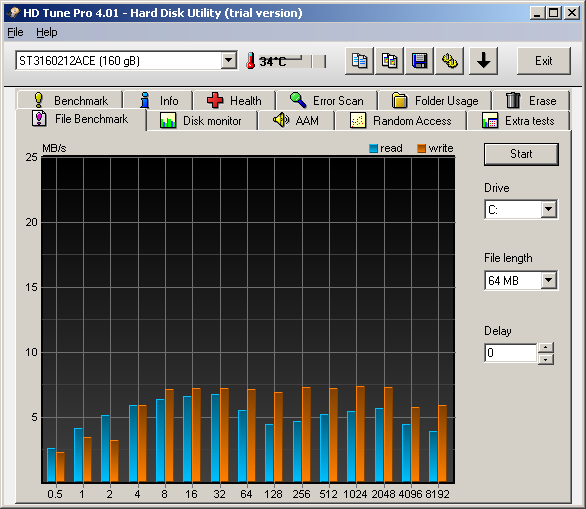
Task: Click the Exit button
Action: [544, 61]
